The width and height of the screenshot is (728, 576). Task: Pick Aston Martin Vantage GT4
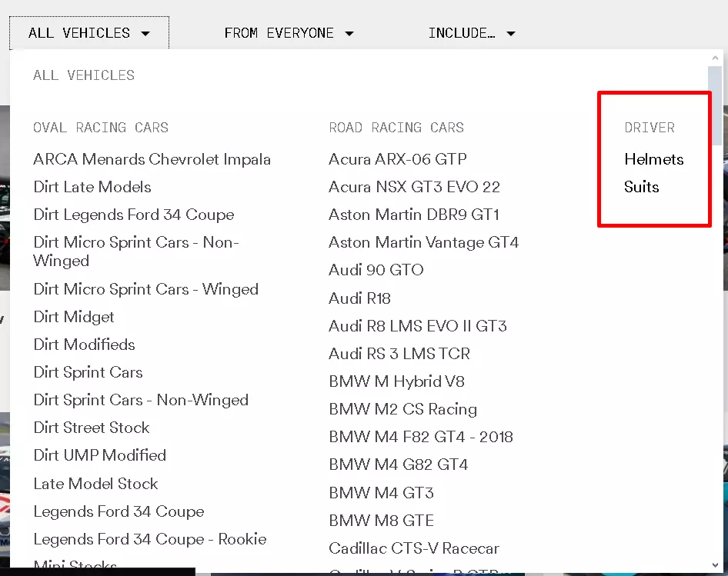pyautogui.click(x=423, y=242)
